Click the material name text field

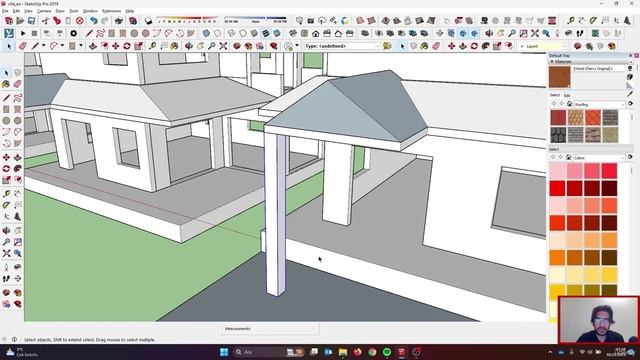599,69
